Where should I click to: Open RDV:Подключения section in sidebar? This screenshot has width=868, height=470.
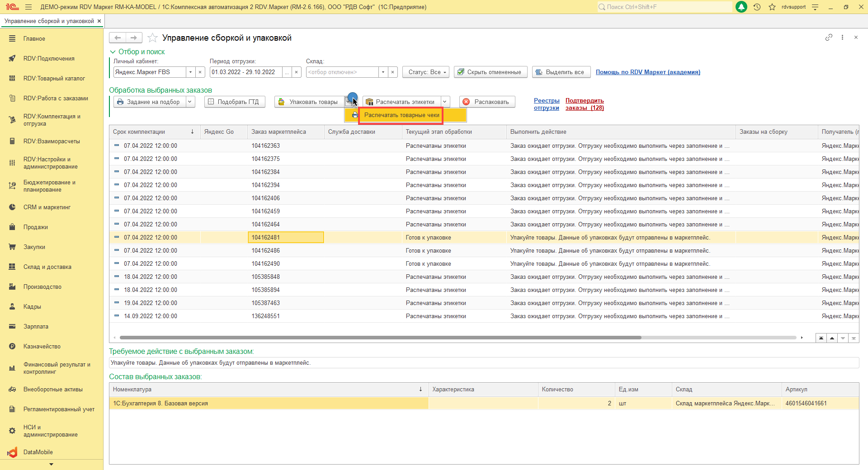[49, 59]
